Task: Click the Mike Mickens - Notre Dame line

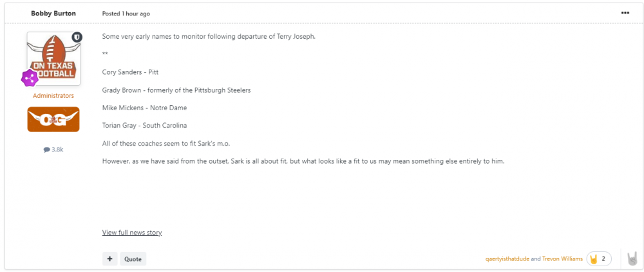Action: pyautogui.click(x=144, y=108)
